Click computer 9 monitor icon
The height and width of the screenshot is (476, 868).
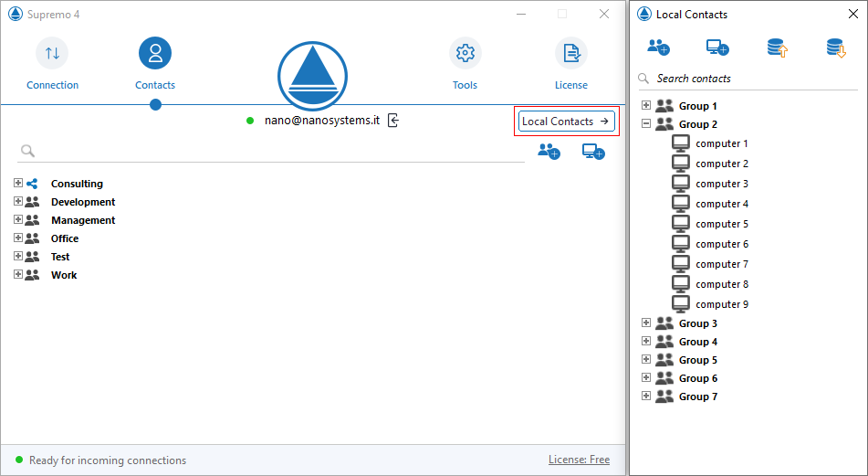click(680, 304)
